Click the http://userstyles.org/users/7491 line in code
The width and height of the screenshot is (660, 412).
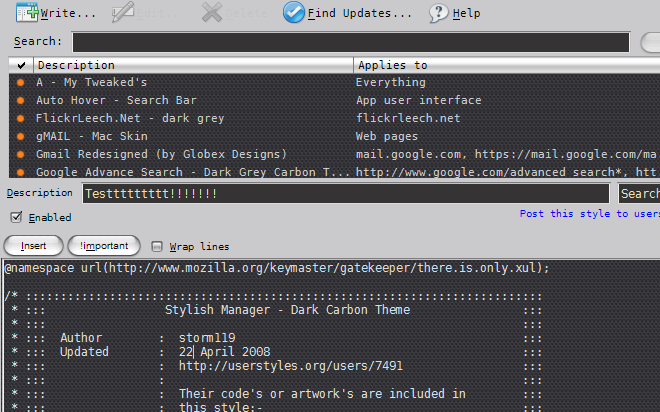pos(291,366)
